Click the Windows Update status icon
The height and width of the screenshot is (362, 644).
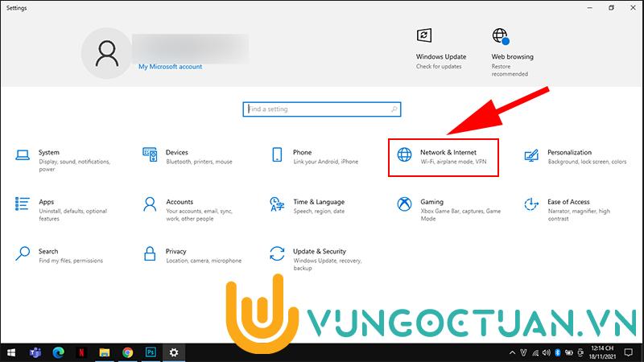[424, 35]
